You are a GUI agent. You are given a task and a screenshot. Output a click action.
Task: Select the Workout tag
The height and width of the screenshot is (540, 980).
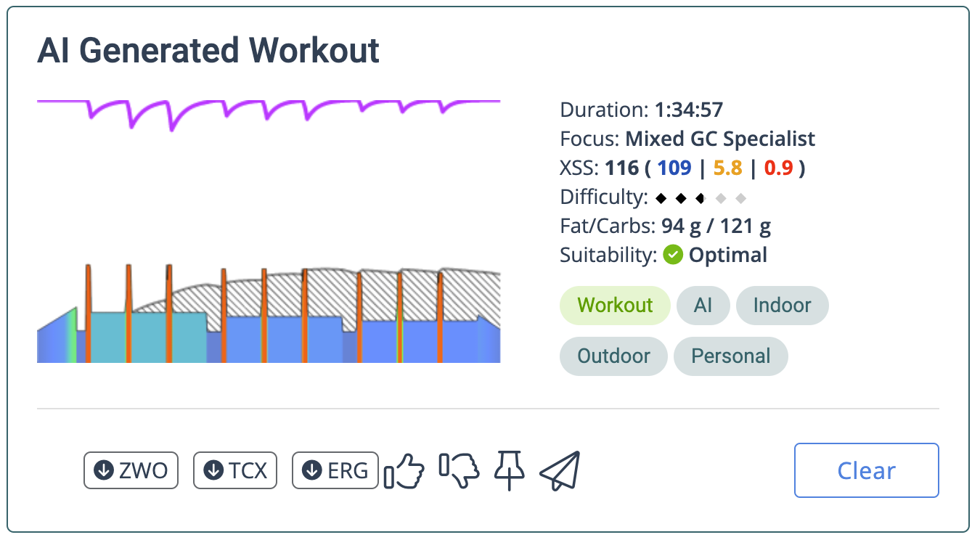[x=615, y=305]
